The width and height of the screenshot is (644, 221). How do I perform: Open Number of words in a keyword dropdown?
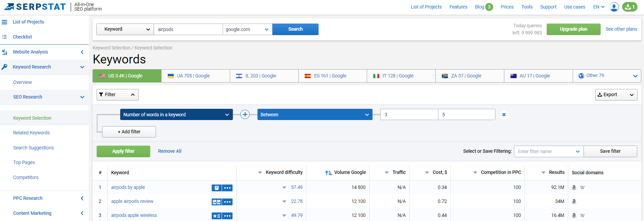177,115
